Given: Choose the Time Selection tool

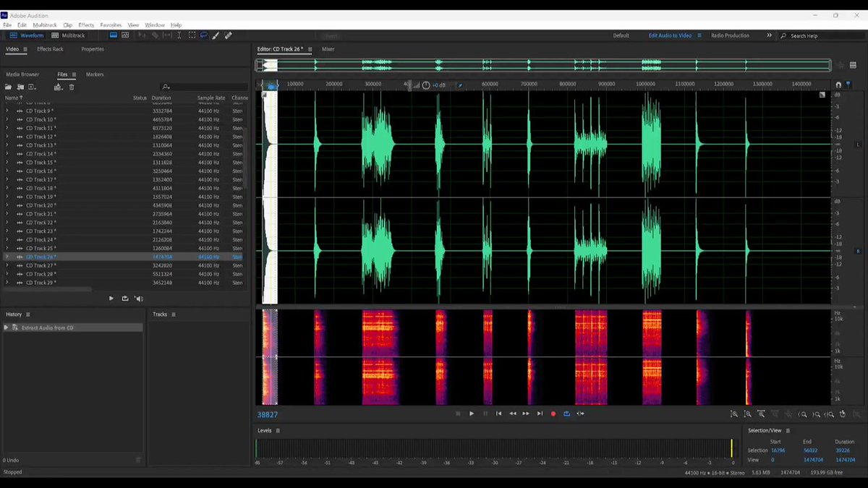Looking at the screenshot, I should coord(179,35).
